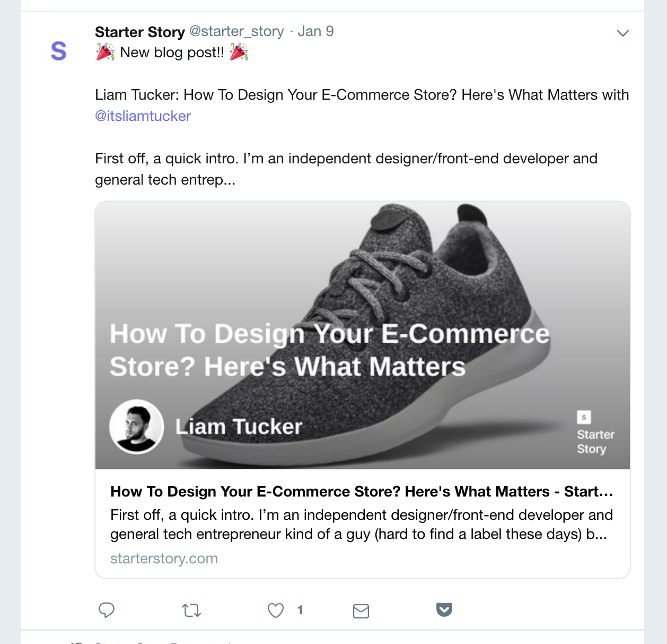Click the Starter Story display name

[x=139, y=32]
